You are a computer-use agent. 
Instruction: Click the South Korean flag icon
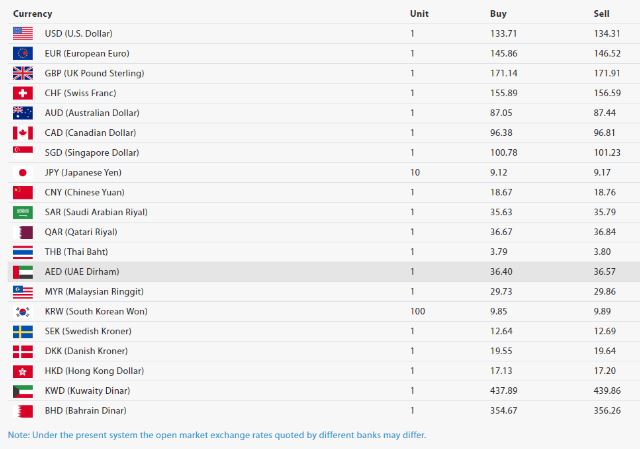point(23,311)
